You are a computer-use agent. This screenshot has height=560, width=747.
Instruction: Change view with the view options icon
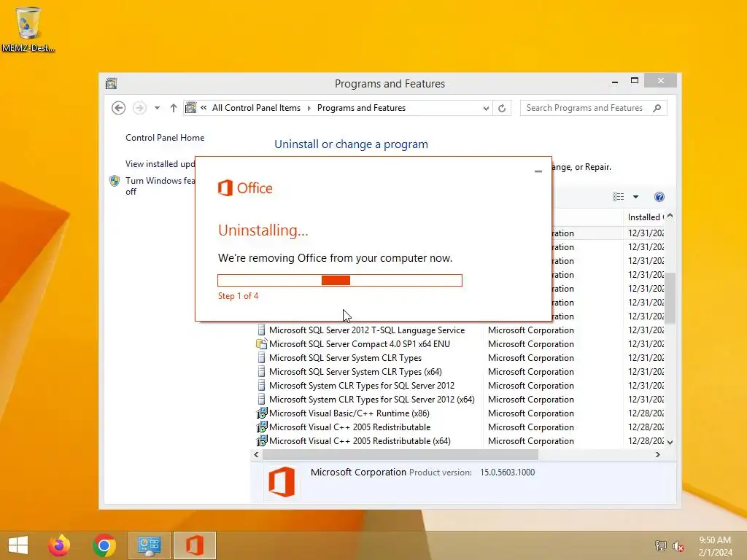click(619, 197)
